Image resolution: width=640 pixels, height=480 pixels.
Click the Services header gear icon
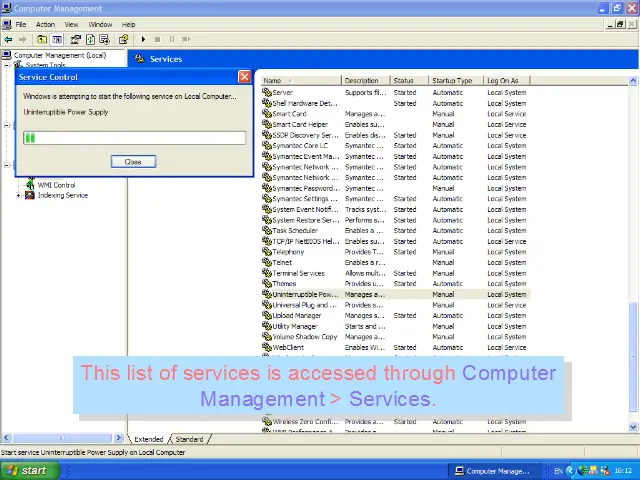[140, 59]
